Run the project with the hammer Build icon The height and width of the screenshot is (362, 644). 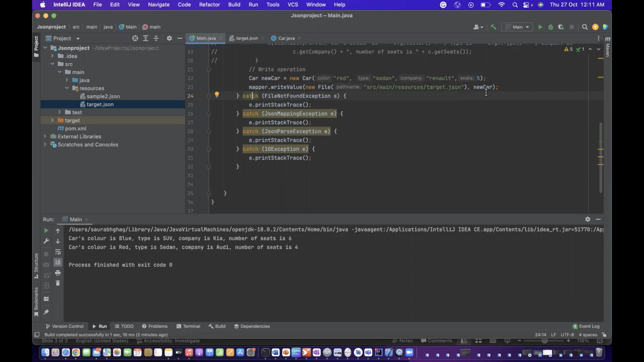click(x=493, y=27)
